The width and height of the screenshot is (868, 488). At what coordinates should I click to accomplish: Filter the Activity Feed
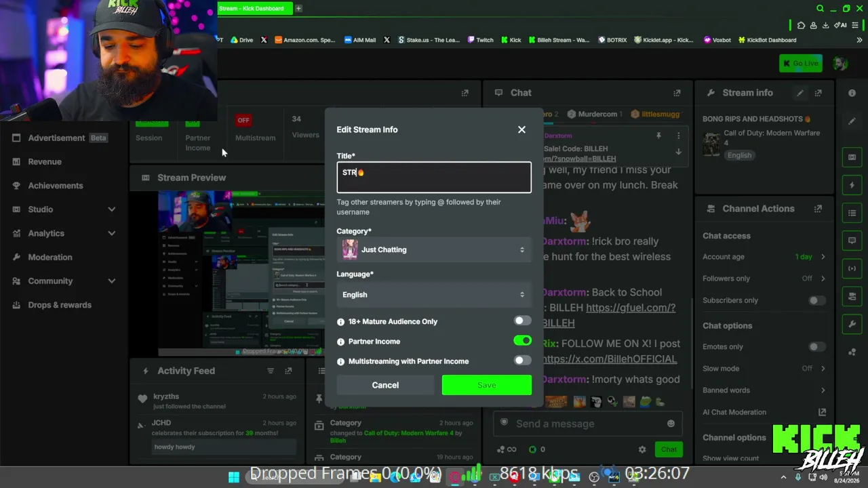271,371
